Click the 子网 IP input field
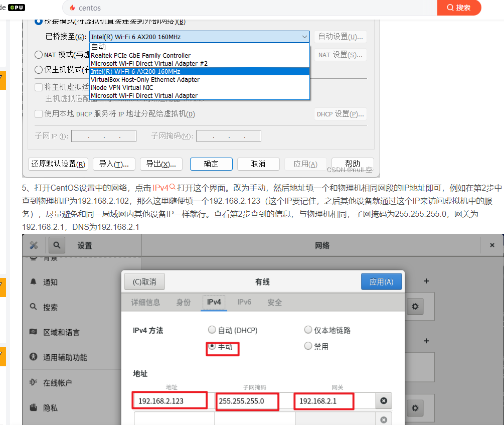 coord(104,136)
